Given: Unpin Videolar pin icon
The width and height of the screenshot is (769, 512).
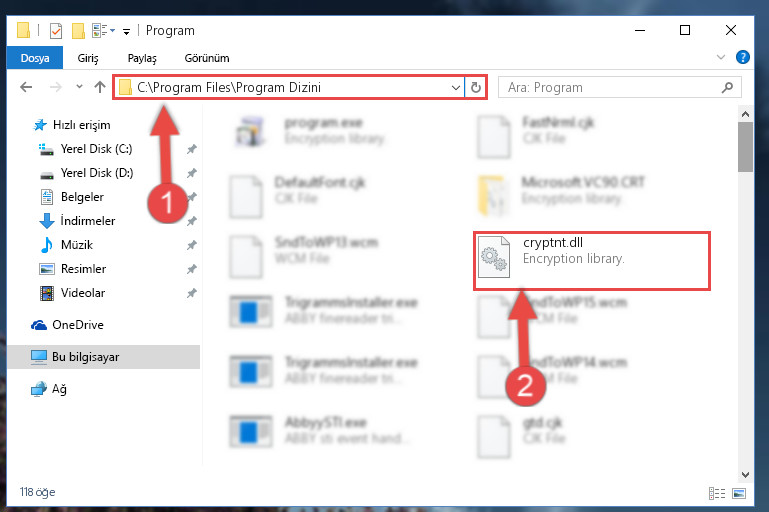Looking at the screenshot, I should [191, 293].
